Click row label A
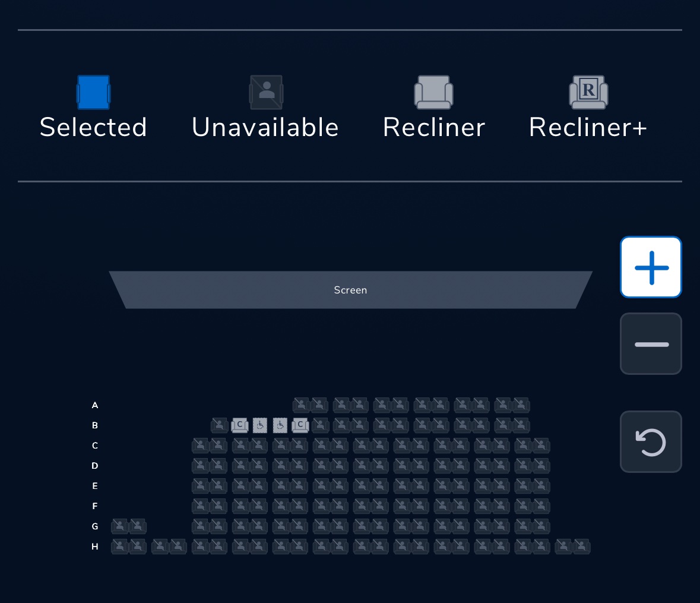The image size is (700, 603). coord(94,405)
